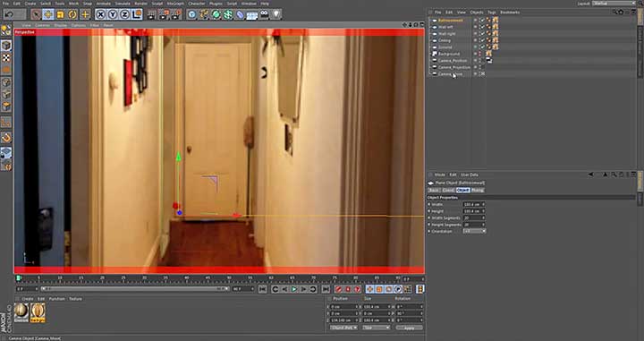This screenshot has height=341, width=644.
Task: Activate the Rotate tool
Action: click(72, 15)
